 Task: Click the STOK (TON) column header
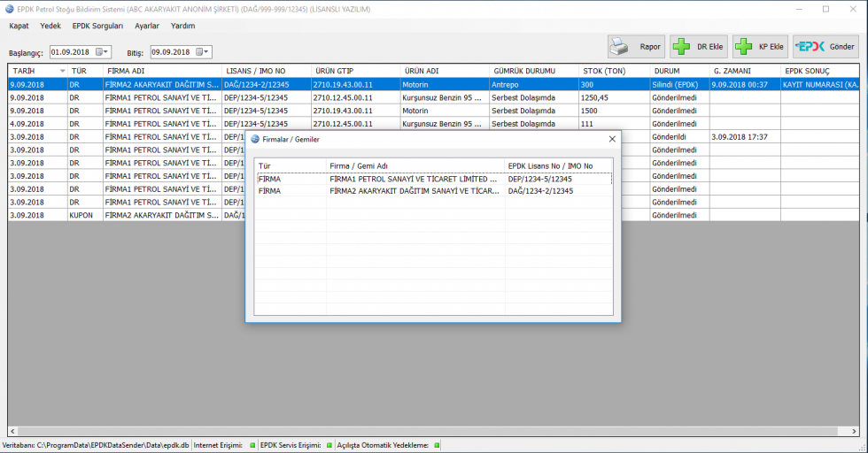(604, 71)
